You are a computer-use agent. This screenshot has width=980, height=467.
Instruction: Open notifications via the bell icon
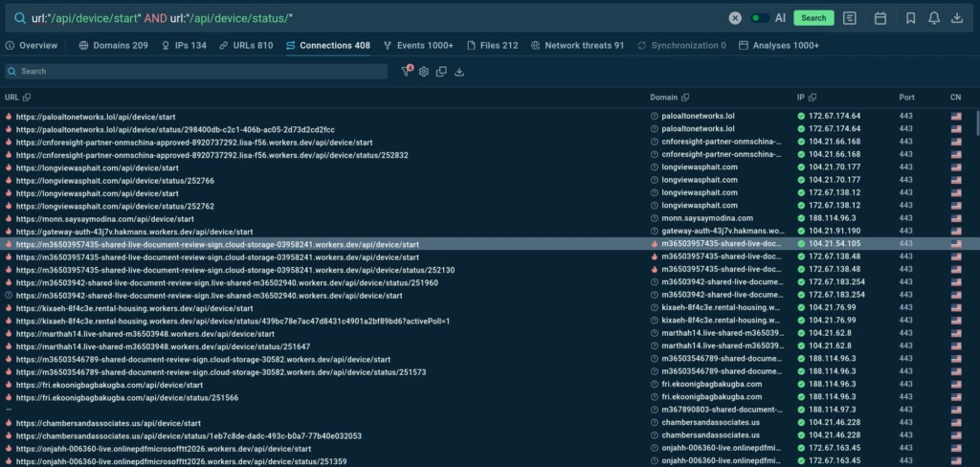934,18
